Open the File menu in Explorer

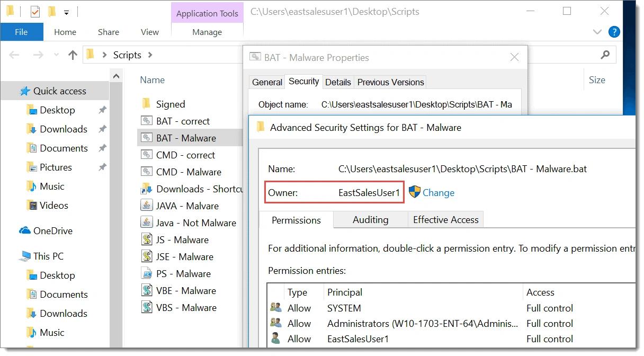click(21, 32)
